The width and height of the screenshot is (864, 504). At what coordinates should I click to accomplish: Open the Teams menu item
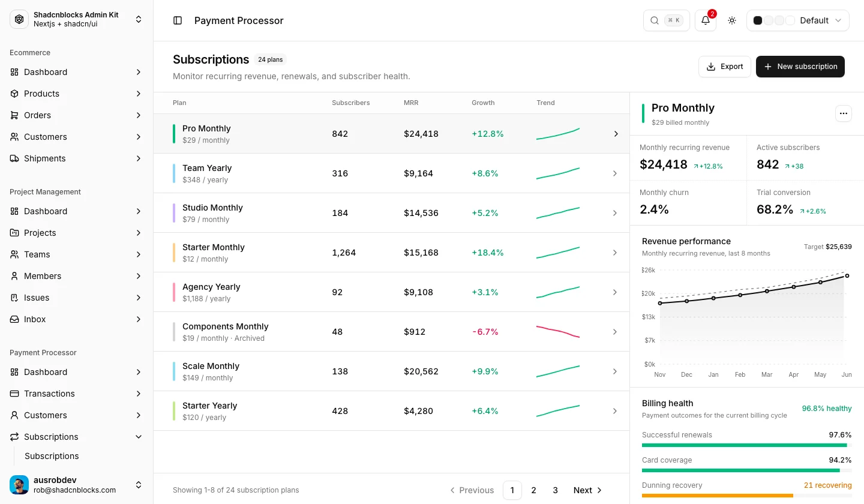[77, 254]
